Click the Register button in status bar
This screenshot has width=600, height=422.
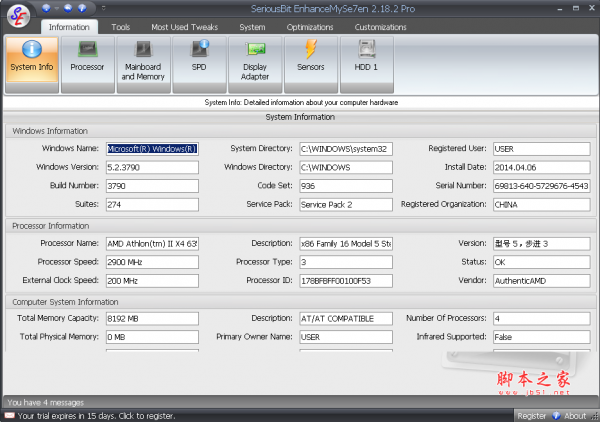tap(532, 416)
